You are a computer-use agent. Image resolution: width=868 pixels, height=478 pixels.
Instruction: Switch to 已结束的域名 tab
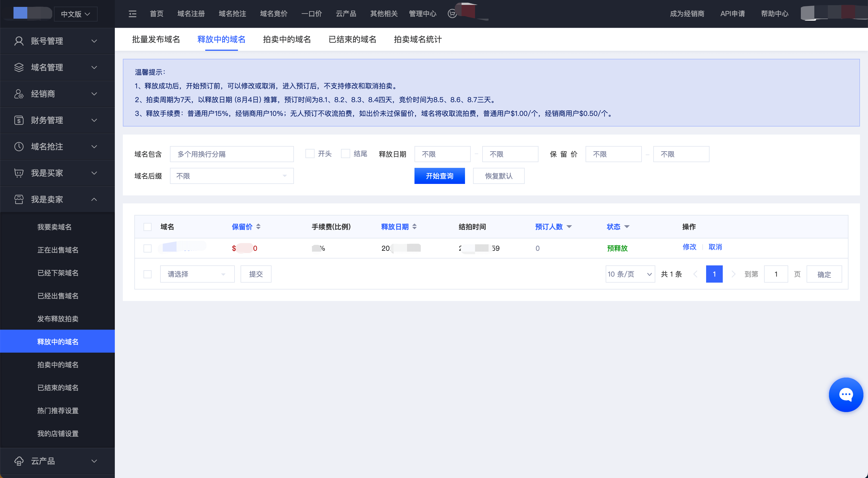pos(352,39)
